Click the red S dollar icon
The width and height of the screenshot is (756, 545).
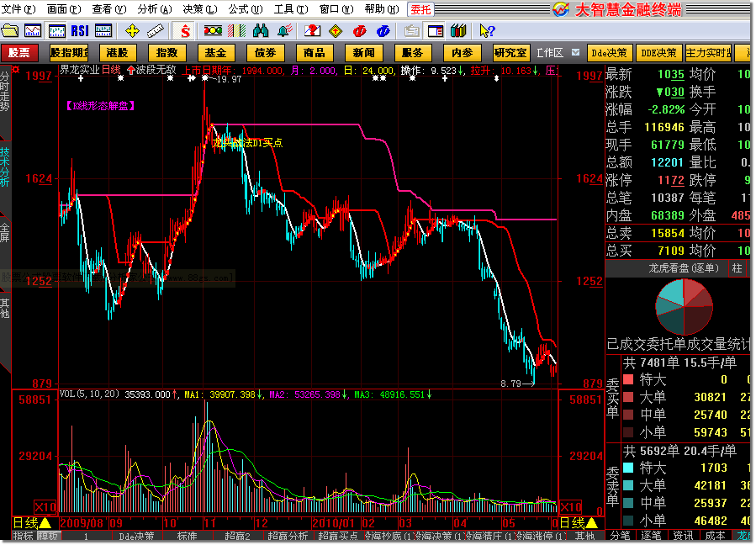click(185, 31)
